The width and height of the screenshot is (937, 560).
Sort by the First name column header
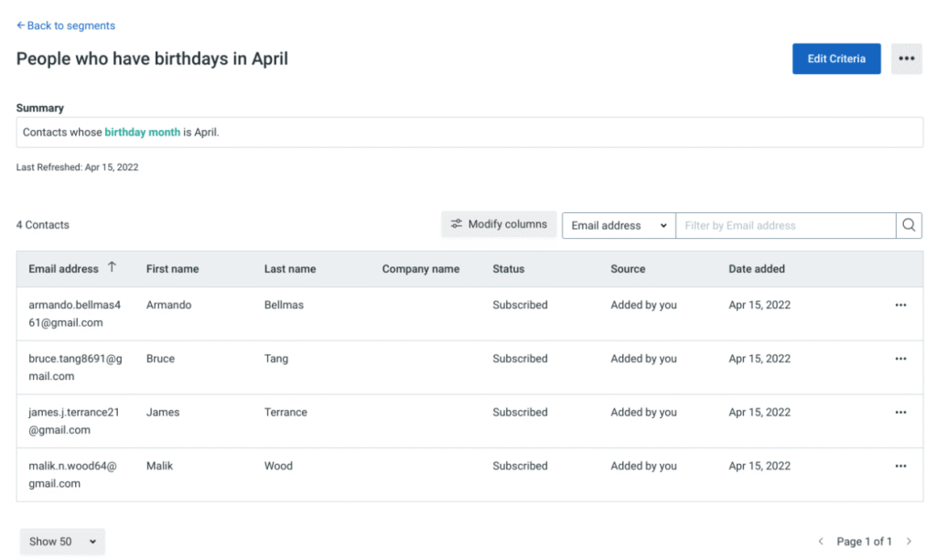(172, 269)
